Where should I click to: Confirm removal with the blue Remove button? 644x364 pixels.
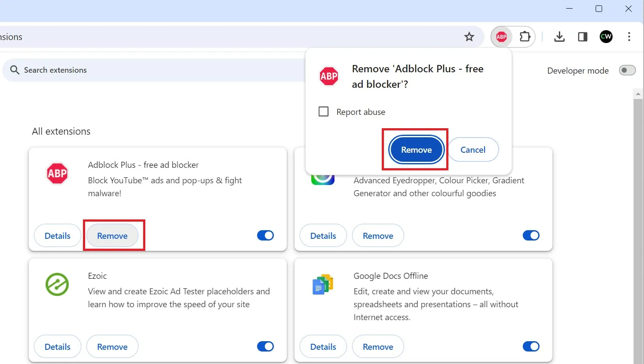pyautogui.click(x=416, y=150)
